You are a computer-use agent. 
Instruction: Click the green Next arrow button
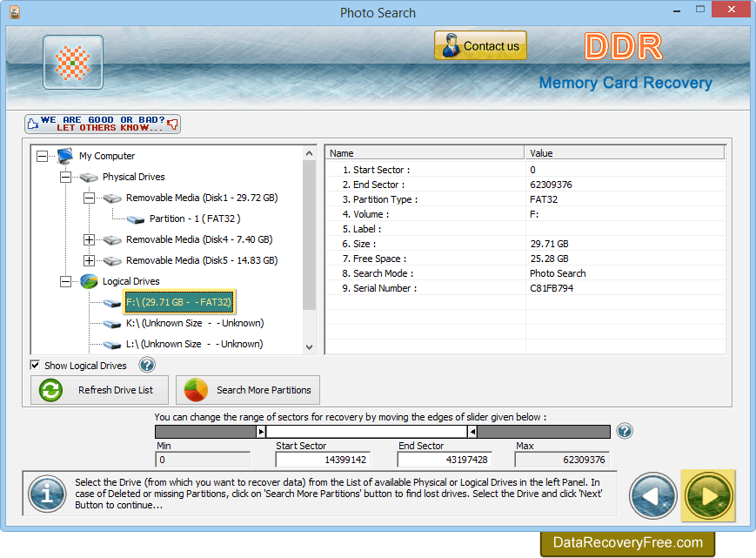pos(708,496)
